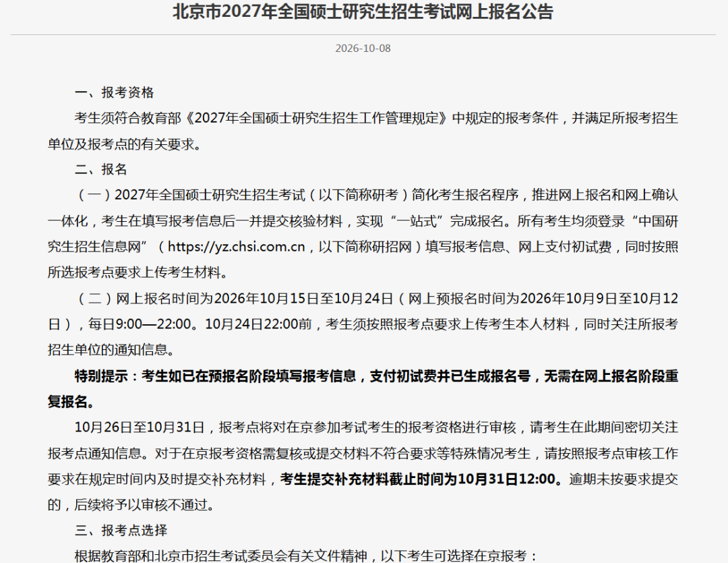This screenshot has height=563, width=728.
Task: Click the daily hours "每日9:00—22:00"
Action: 140,324
